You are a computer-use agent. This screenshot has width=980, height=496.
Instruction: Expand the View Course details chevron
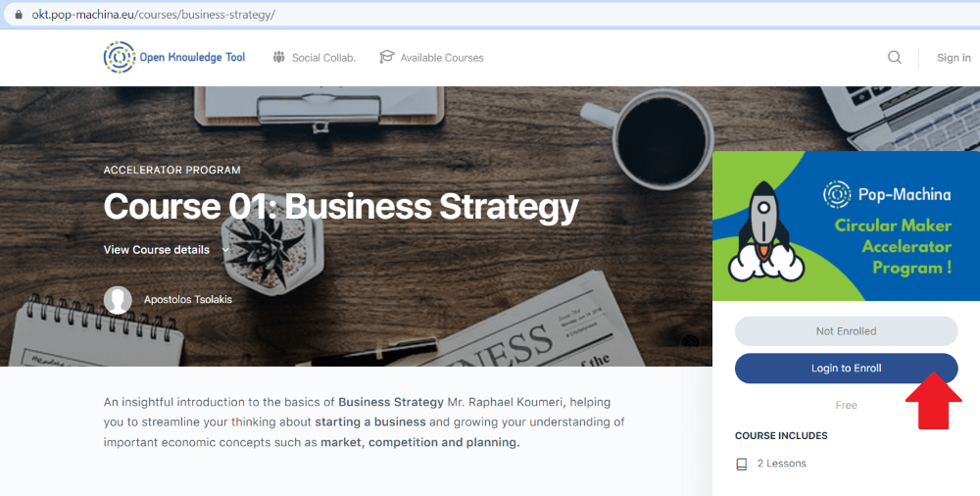[x=225, y=250]
